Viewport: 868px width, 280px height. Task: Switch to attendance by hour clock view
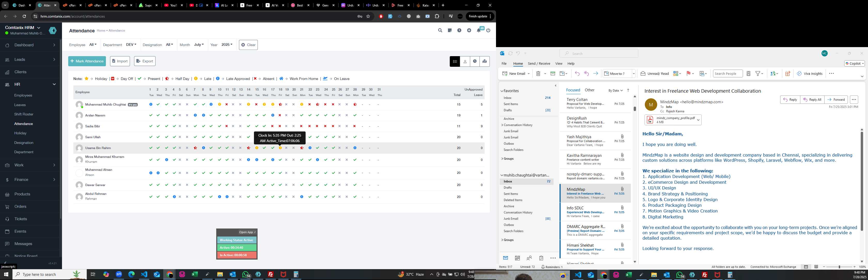coord(475,61)
